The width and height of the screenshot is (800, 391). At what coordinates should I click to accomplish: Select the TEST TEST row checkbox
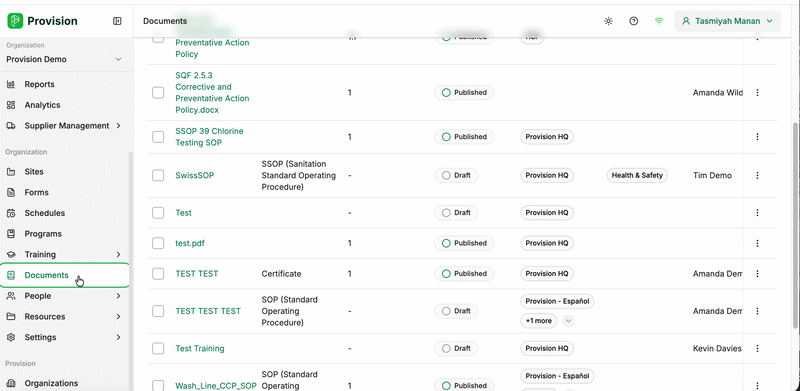[158, 274]
